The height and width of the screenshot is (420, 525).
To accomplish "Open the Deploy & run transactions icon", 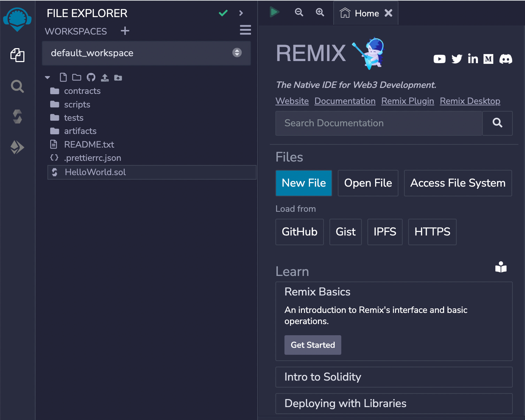I will click(17, 147).
